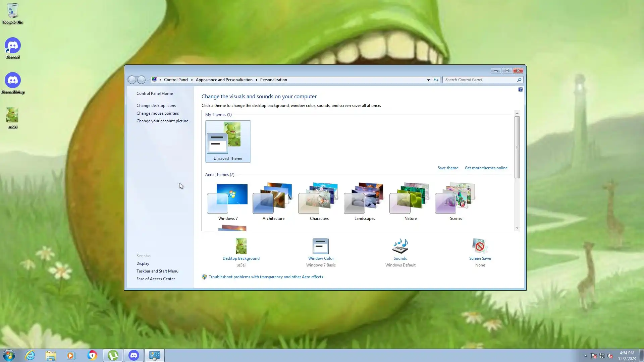The height and width of the screenshot is (362, 644).
Task: Click the refresh button beside address bar
Action: click(x=436, y=80)
